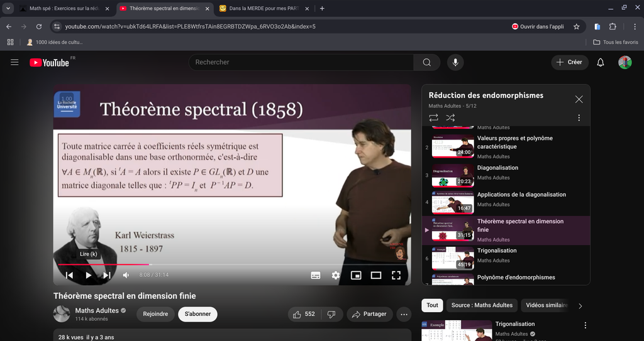Toggle playlist loop mode
Screen dimensions: 644x341
tap(434, 117)
